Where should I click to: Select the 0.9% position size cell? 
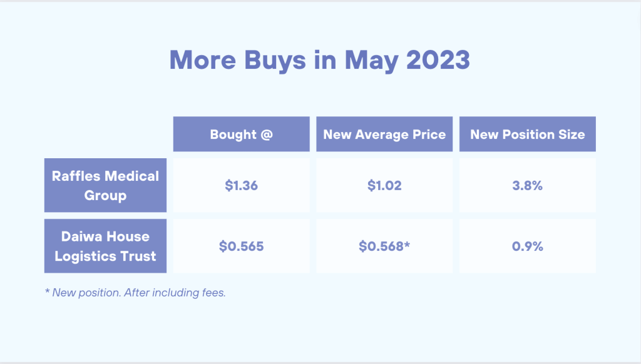click(527, 246)
